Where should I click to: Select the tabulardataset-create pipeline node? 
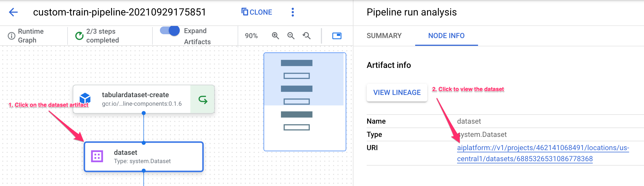(x=135, y=99)
